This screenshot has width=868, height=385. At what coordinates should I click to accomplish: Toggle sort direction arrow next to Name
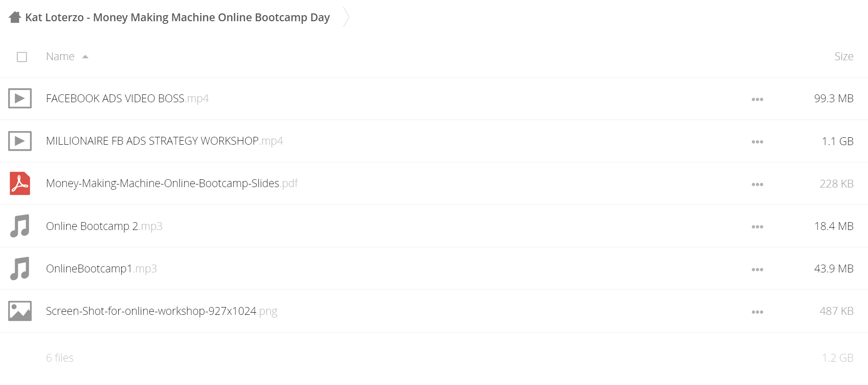pos(85,57)
